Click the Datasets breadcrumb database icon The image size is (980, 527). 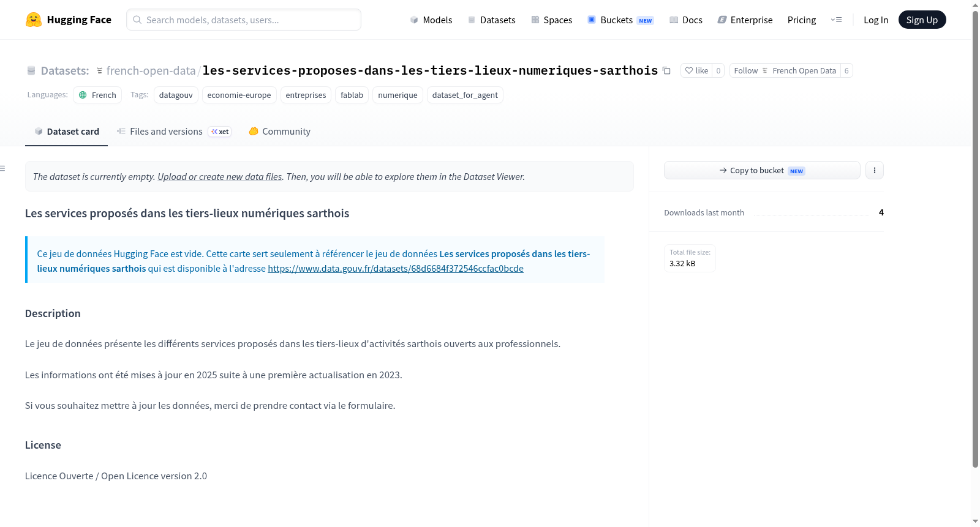click(x=31, y=70)
